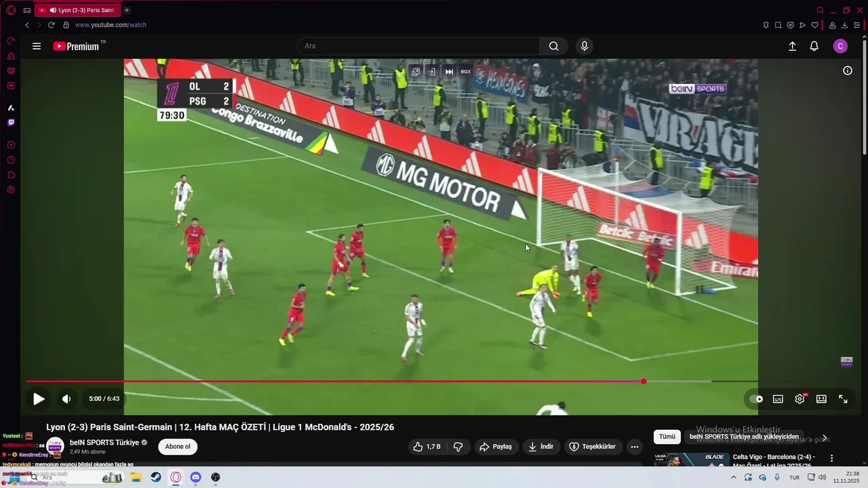Open Opera easy setup menu
This screenshot has width=868, height=488.
click(857, 25)
